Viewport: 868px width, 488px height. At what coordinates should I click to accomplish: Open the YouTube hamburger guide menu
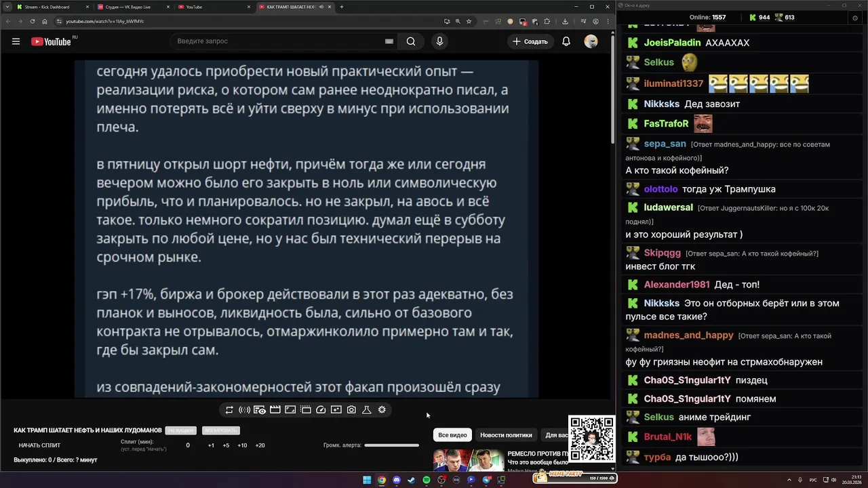point(16,41)
